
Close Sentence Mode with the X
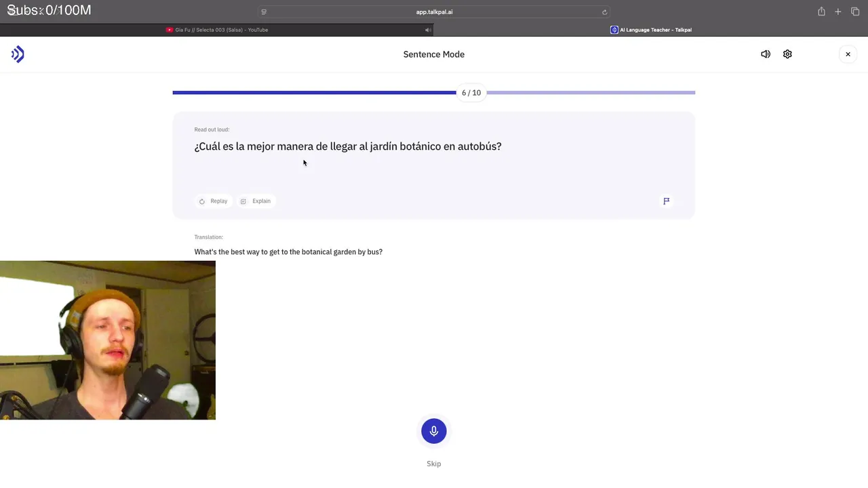click(x=848, y=54)
